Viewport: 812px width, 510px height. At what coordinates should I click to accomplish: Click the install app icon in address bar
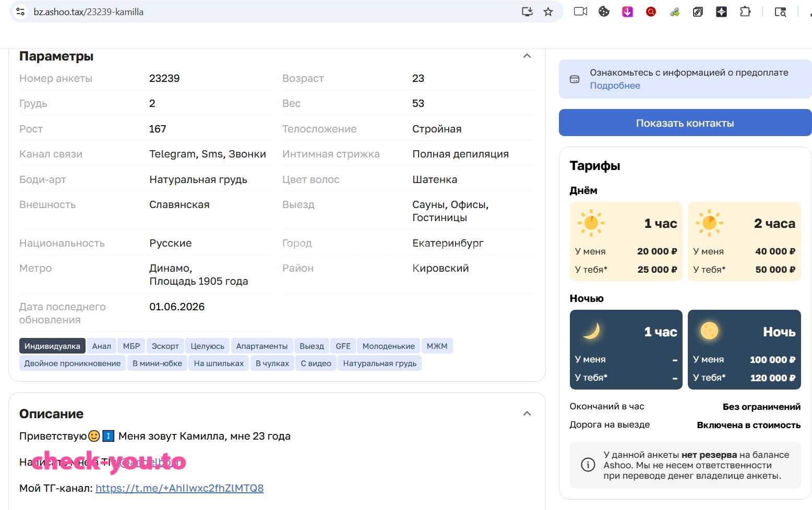(527, 11)
